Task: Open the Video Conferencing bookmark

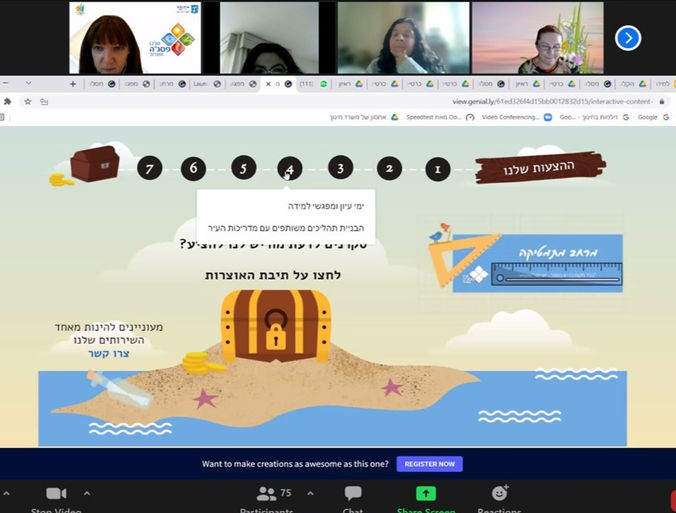Action: coord(516,117)
